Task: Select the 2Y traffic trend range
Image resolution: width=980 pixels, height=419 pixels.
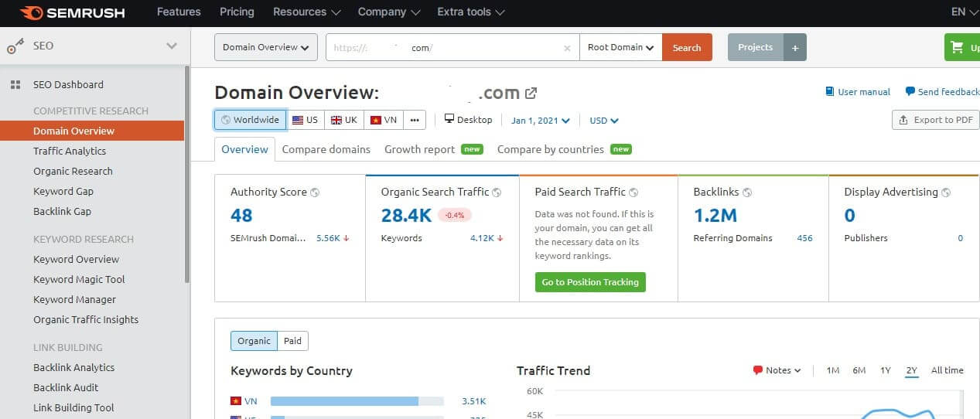Action: tap(912, 370)
